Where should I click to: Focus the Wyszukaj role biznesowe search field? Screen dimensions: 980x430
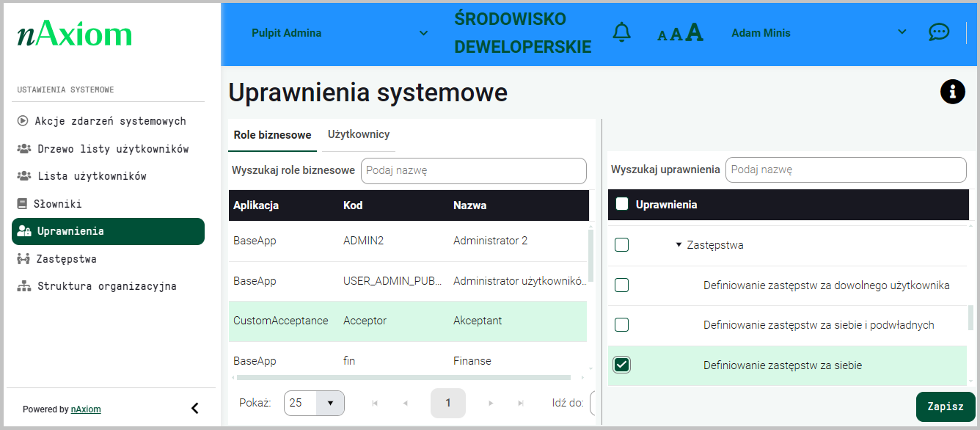point(474,170)
